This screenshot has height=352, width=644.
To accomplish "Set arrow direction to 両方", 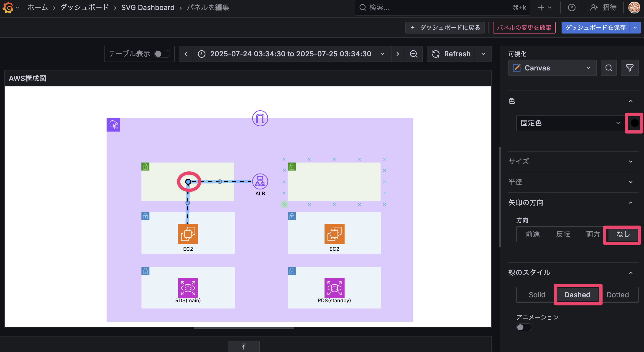I will tap(593, 234).
